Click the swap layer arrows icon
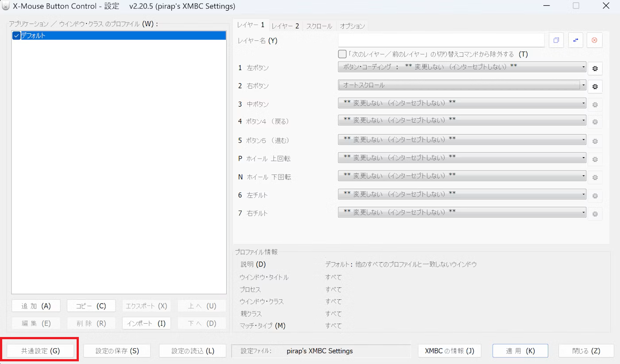620x364 pixels. click(576, 40)
